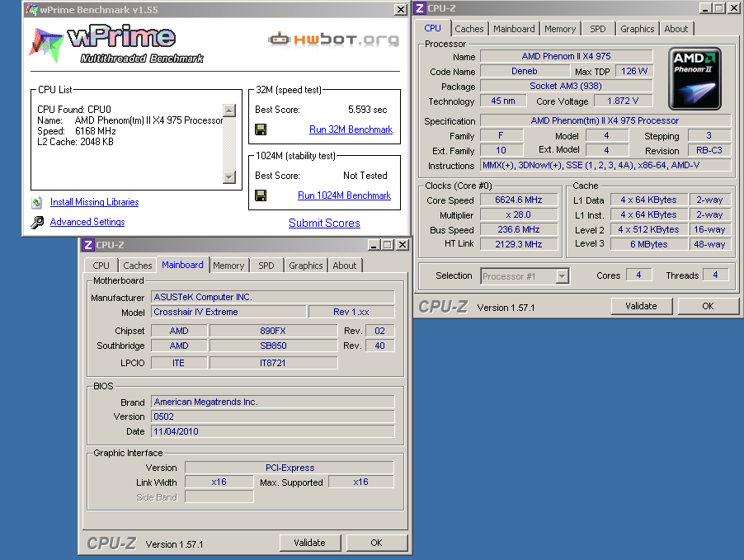
Task: Switch to About tab in CPU window
Action: (x=676, y=29)
